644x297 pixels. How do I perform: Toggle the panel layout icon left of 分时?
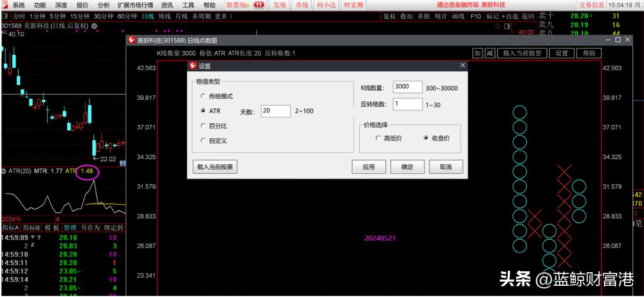5,16
